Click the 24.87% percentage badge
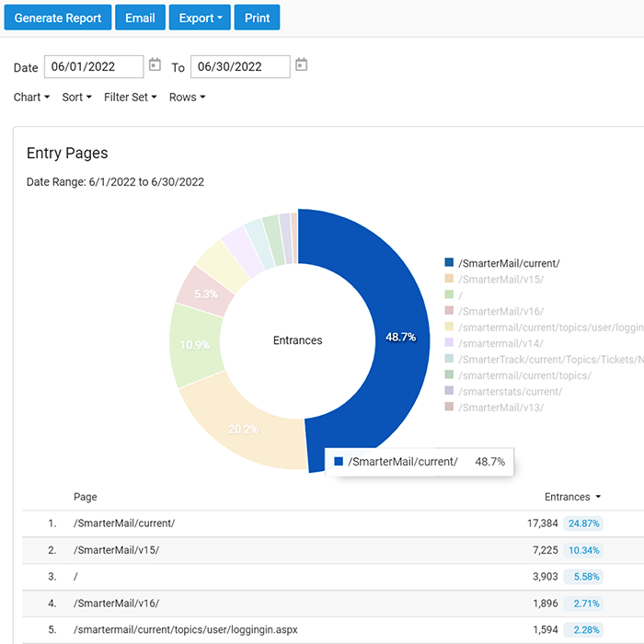The height and width of the screenshot is (644, 644). tap(583, 523)
